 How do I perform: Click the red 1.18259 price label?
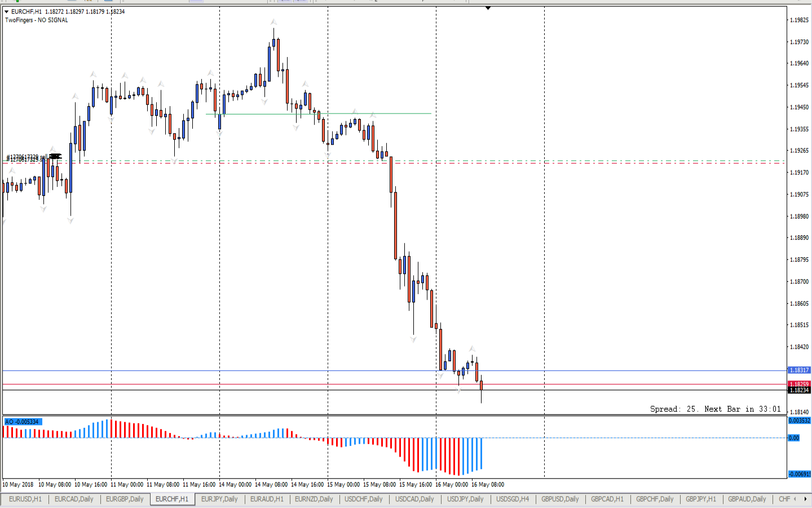click(x=799, y=384)
